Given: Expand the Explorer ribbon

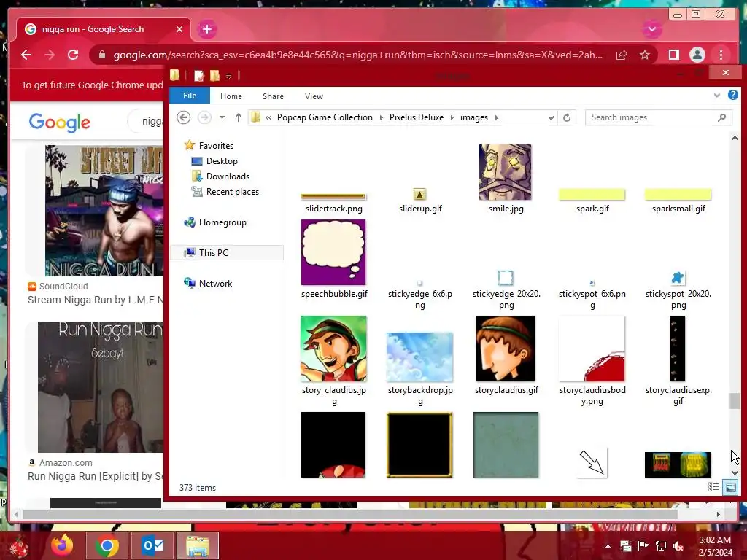Looking at the screenshot, I should point(717,96).
